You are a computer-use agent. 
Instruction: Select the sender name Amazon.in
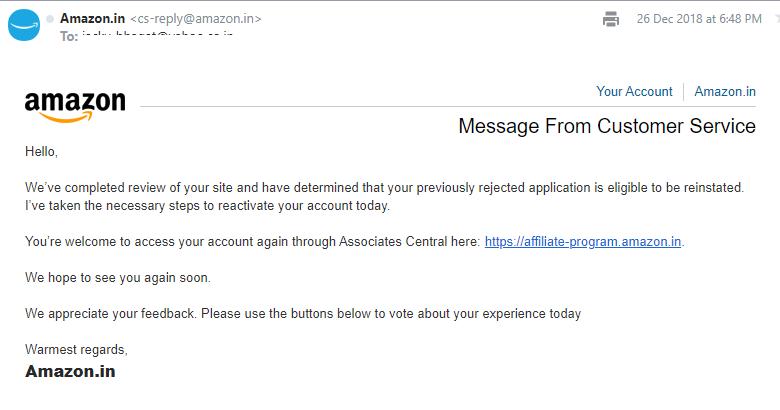93,18
